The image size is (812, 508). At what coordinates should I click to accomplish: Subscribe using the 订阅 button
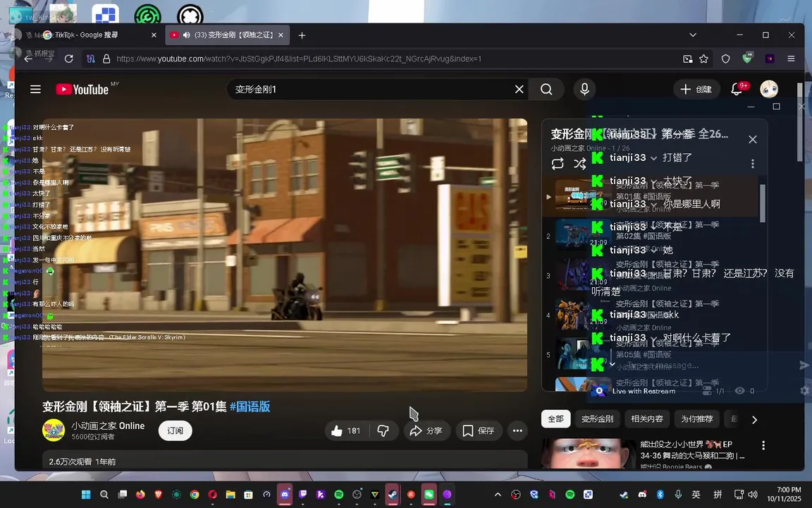click(x=175, y=431)
